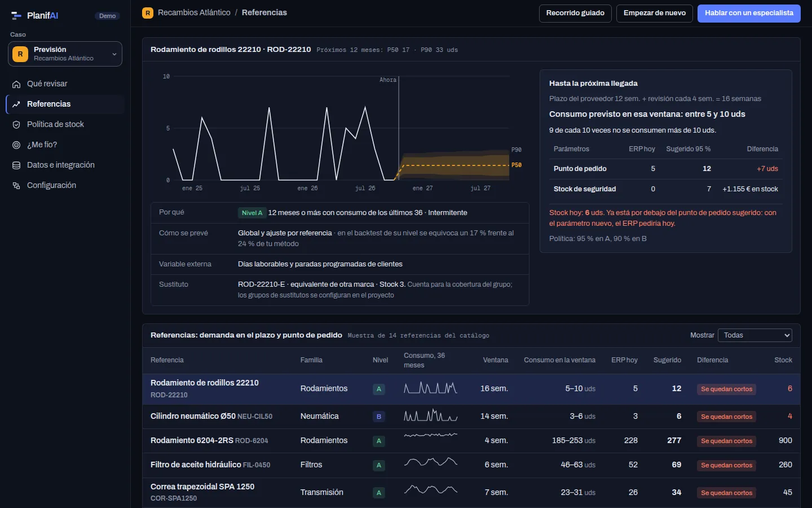Click Recambios Atlántico breadcrumb link
Viewport: 812px width, 508px height.
(194, 12)
